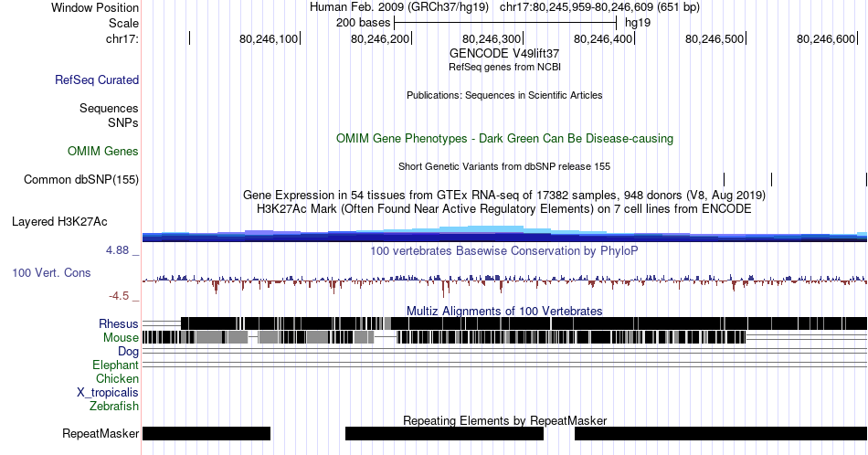Click the hg19 label beside the scale bar

click(638, 23)
